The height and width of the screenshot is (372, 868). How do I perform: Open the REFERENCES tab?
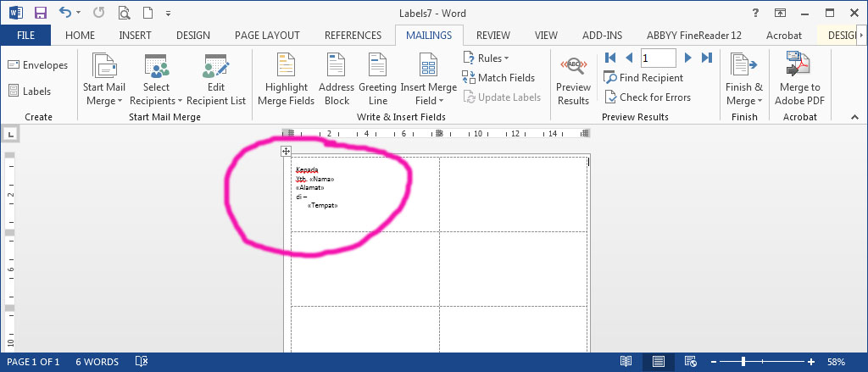pyautogui.click(x=353, y=36)
